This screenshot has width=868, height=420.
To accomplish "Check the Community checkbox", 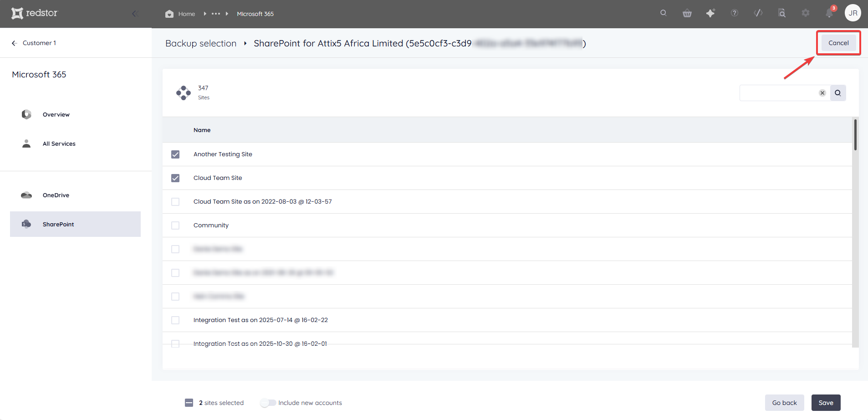I will pyautogui.click(x=175, y=225).
